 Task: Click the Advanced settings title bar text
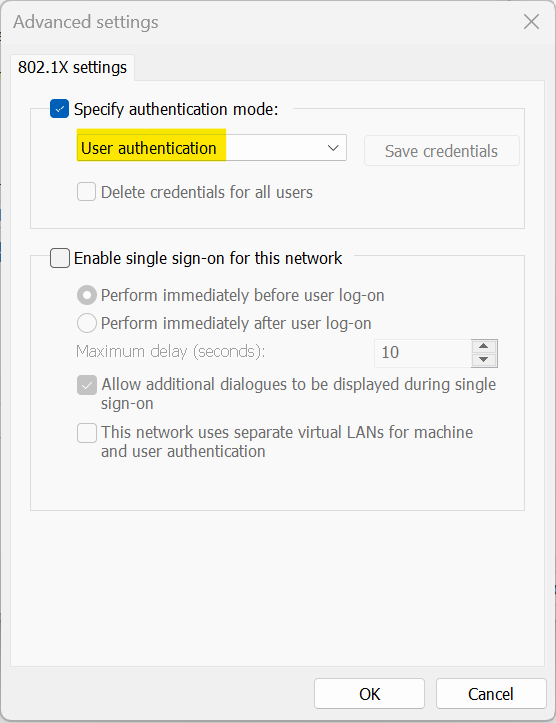[x=86, y=22]
